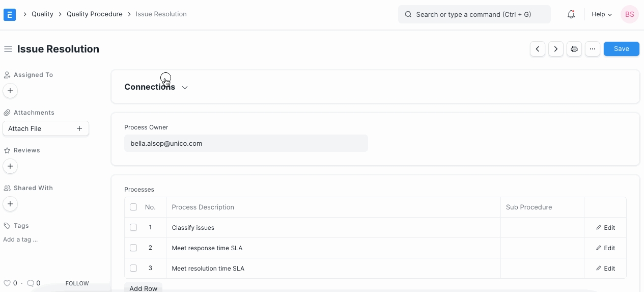Toggle the select-all rows header checkbox

133,207
